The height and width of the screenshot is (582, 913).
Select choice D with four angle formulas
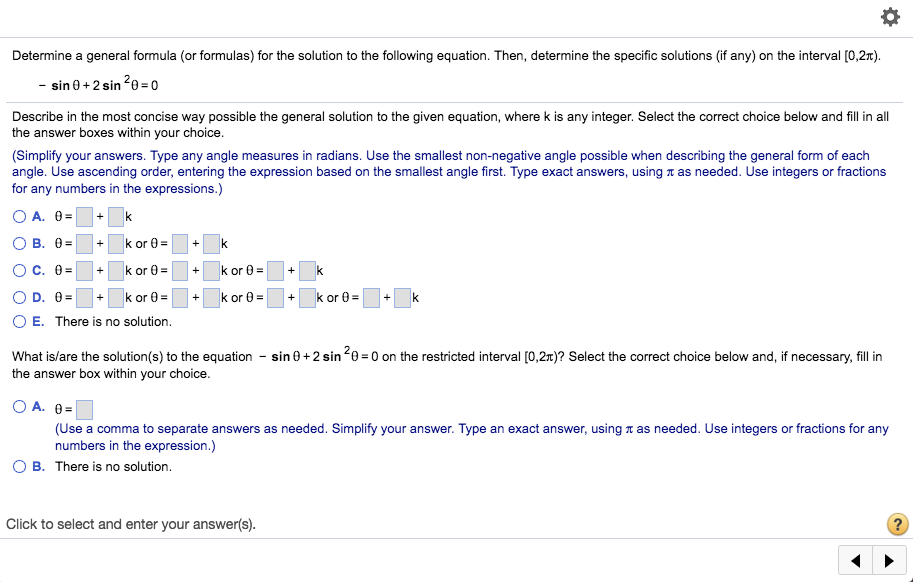coord(19,297)
